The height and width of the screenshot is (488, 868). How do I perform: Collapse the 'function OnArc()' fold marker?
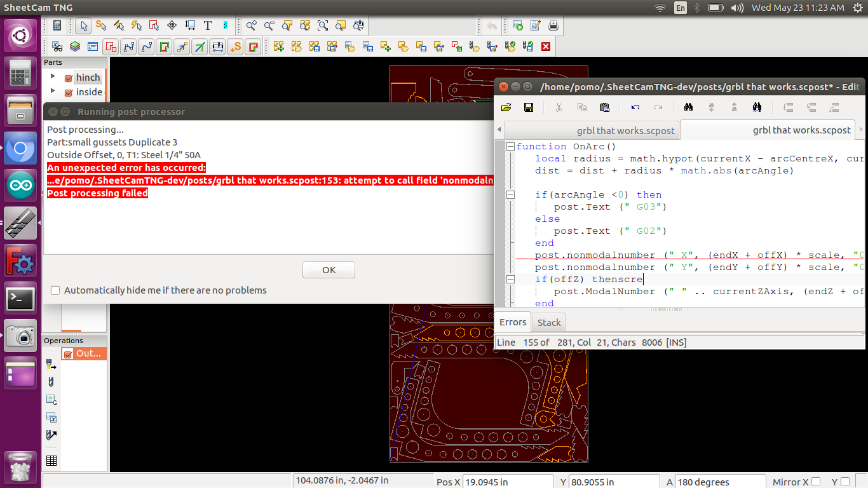tap(510, 147)
